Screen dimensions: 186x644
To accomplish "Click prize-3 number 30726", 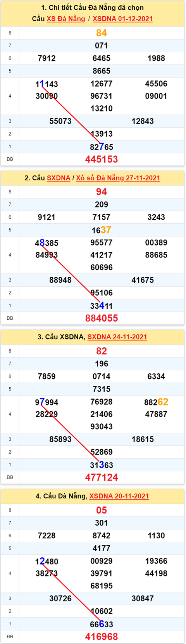I will [x=60, y=599].
